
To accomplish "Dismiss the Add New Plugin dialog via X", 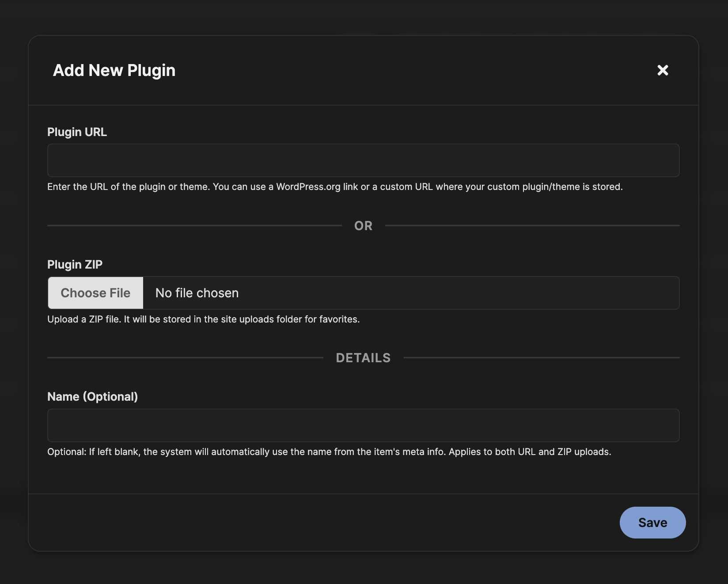I will coord(663,70).
